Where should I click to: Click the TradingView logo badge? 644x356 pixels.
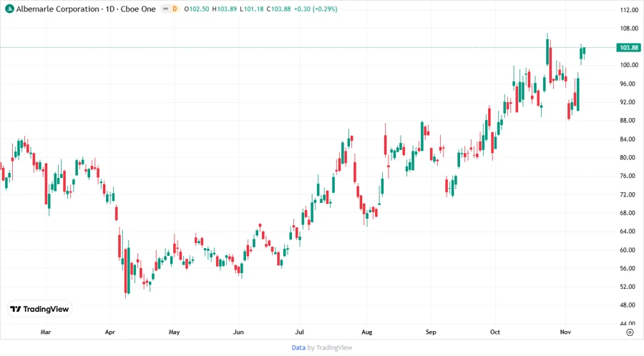click(40, 309)
